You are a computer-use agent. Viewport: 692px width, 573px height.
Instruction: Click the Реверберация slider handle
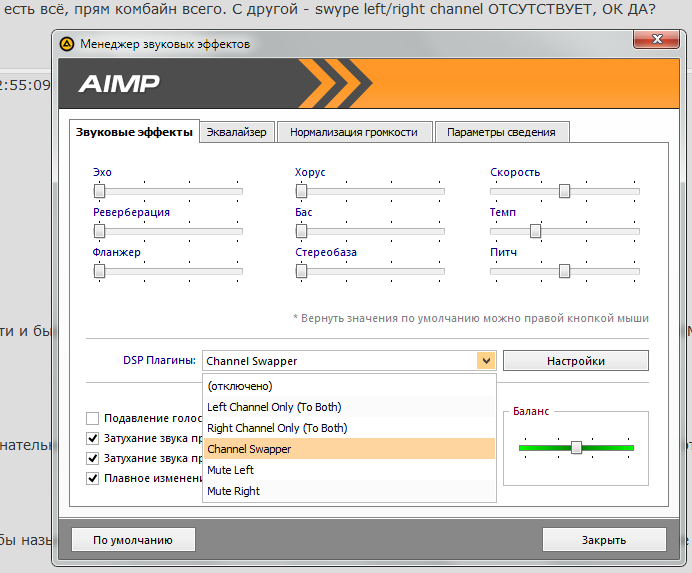99,231
